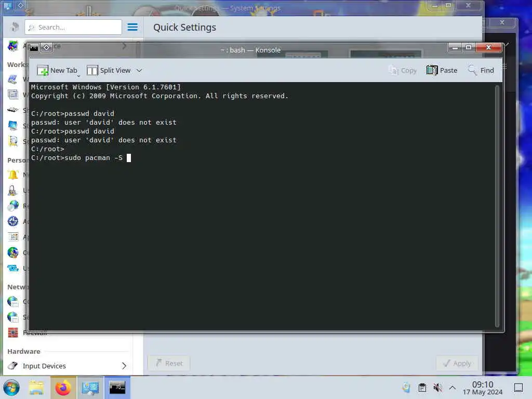Focus the terminal at sudo pacman -S line
Viewport: 532px width, 399px height.
pyautogui.click(x=81, y=158)
